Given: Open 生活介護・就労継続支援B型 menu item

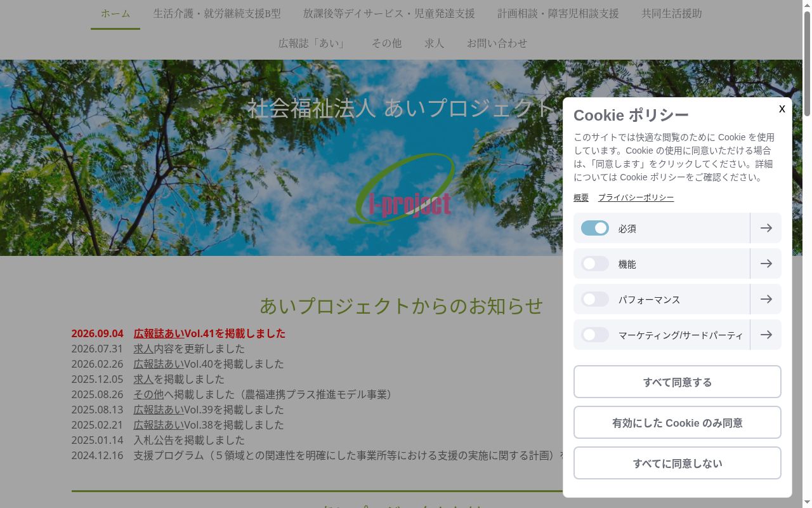Looking at the screenshot, I should pyautogui.click(x=217, y=13).
